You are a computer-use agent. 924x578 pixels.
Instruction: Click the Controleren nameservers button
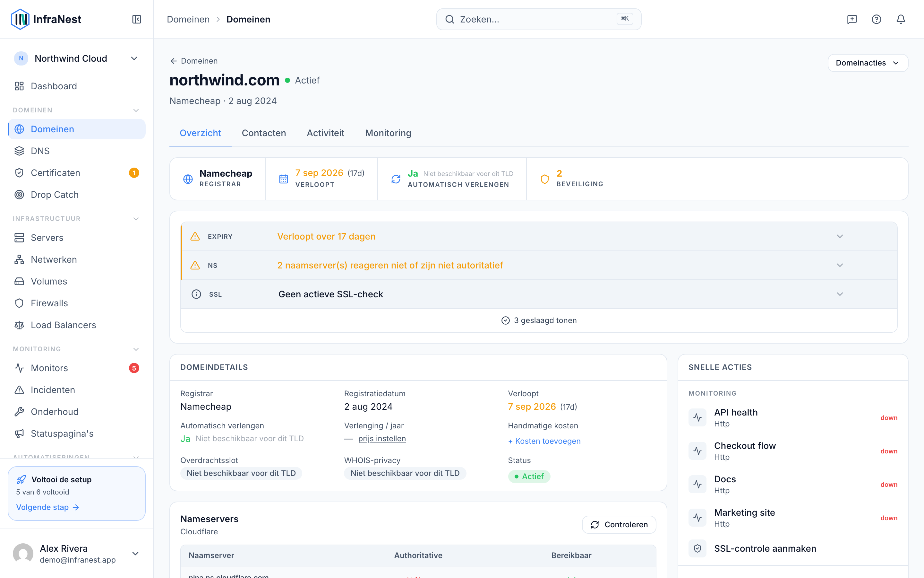point(619,524)
